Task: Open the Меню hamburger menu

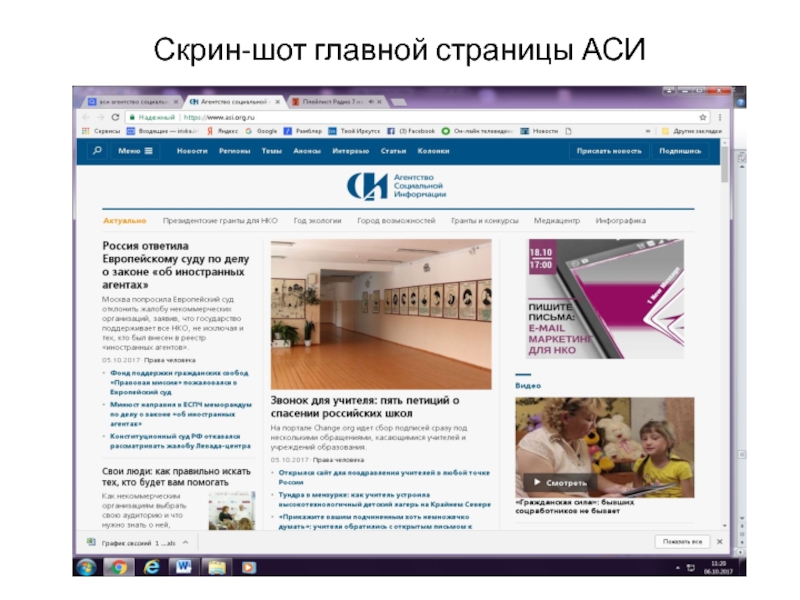Action: pos(135,151)
